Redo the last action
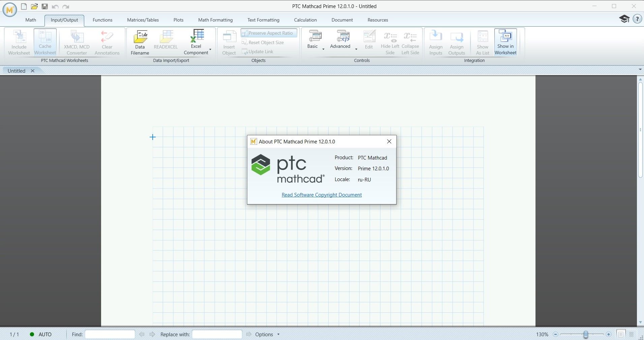The height and width of the screenshot is (340, 644). point(66,6)
